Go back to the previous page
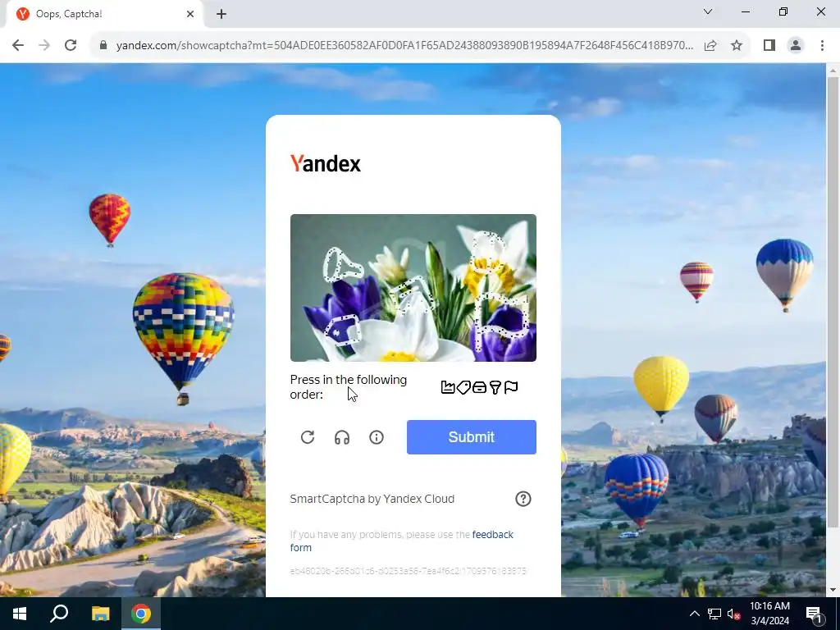Screen dimensions: 840x630 coord(18,45)
